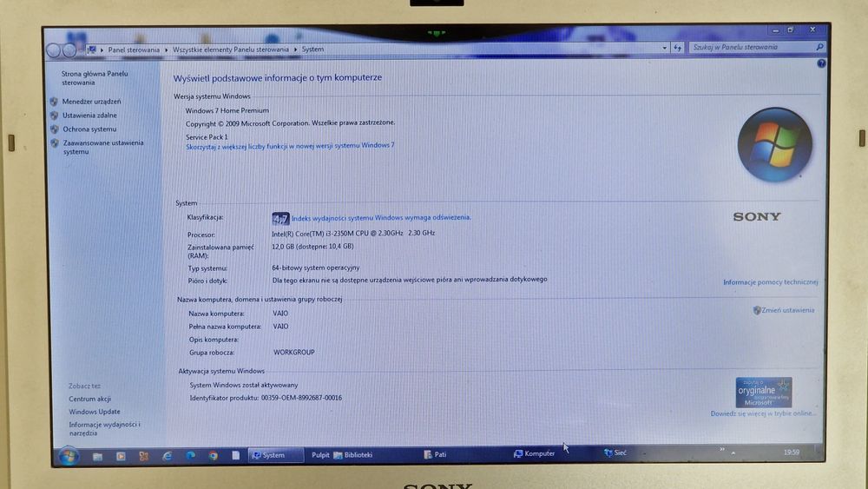Launch Google Chrome from the taskbar
868x489 pixels.
[x=214, y=456]
